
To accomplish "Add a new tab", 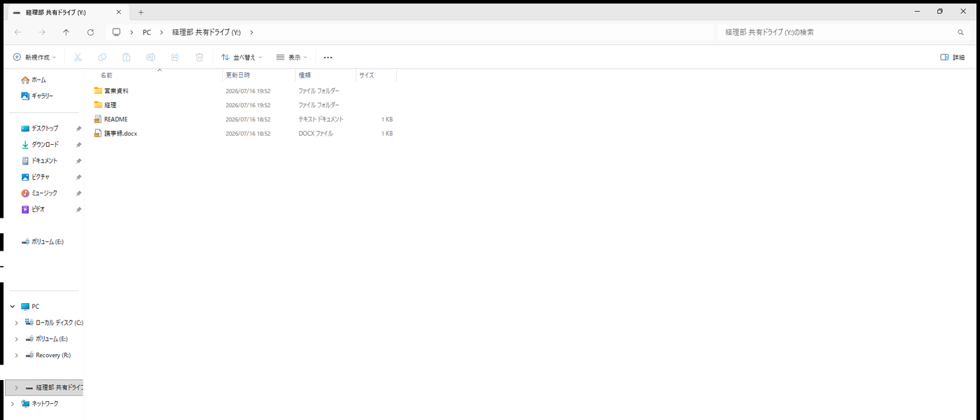I will click(x=141, y=13).
